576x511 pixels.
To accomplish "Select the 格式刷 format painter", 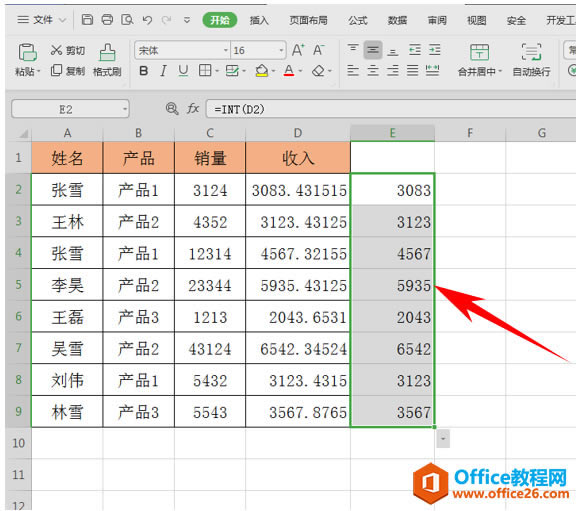I will click(x=107, y=61).
